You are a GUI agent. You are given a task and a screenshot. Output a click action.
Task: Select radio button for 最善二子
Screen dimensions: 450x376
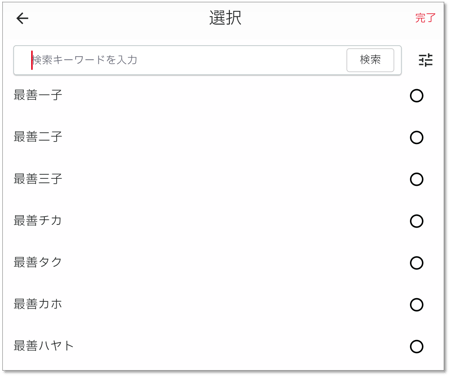point(416,137)
